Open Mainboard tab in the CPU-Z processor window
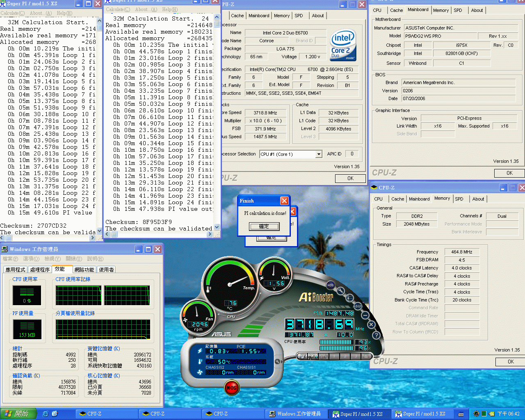Viewport: 525px width, 420px height. pos(259,16)
